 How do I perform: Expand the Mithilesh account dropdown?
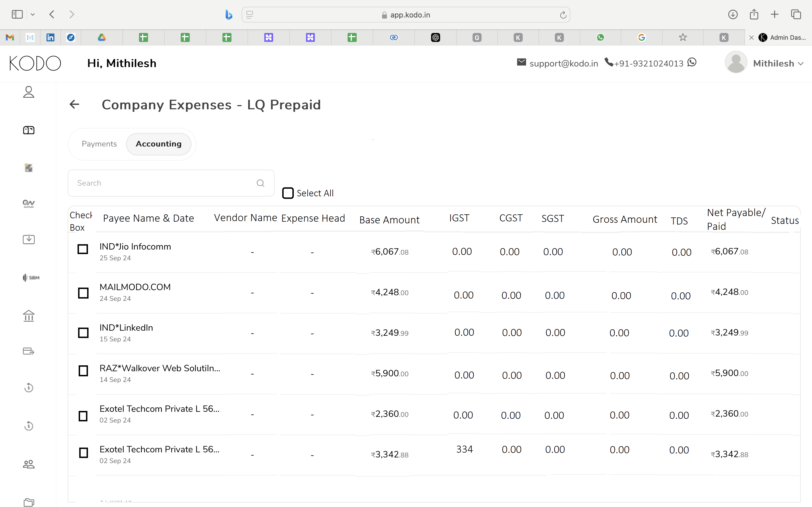click(x=801, y=63)
